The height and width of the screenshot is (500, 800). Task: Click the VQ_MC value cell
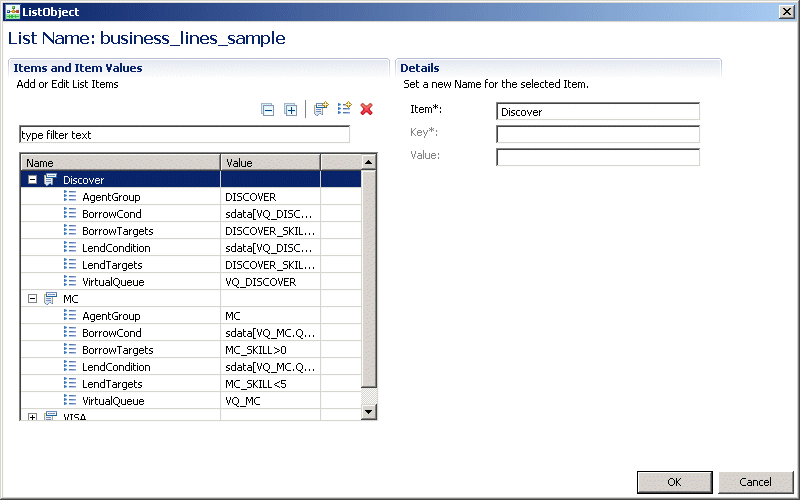270,401
